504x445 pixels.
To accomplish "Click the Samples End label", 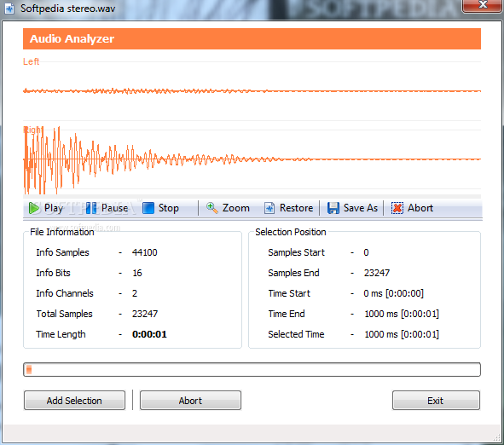I will (x=293, y=273).
